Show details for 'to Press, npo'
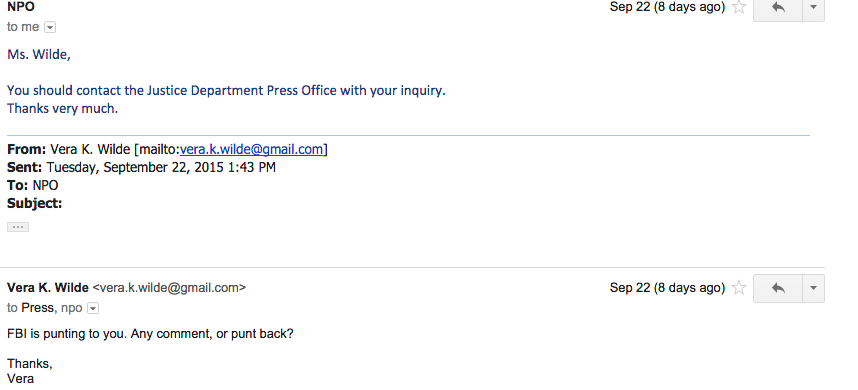 click(x=93, y=308)
